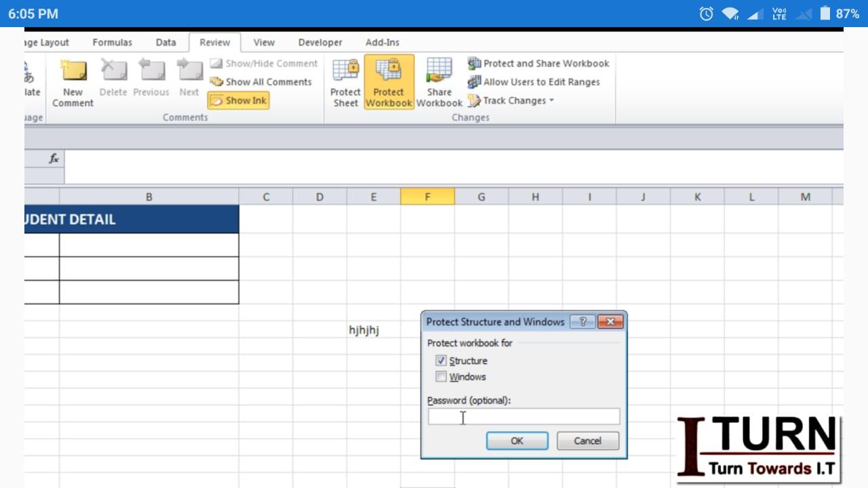Select column E header
This screenshot has width=868, height=488.
[x=373, y=197]
